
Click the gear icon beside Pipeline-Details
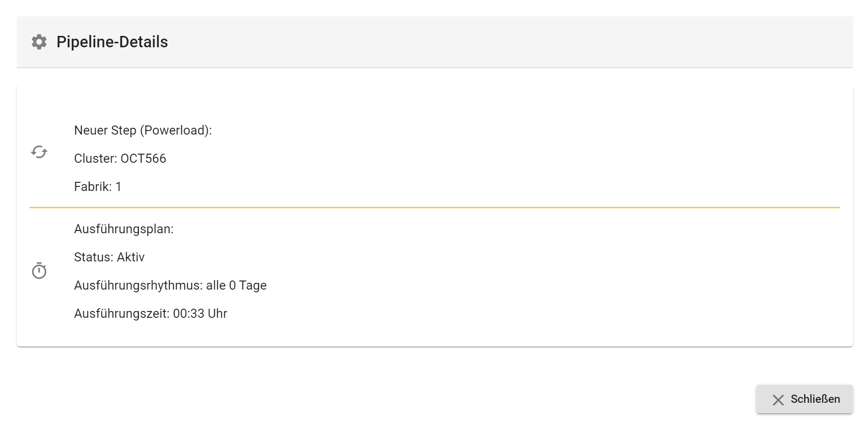[x=39, y=41]
